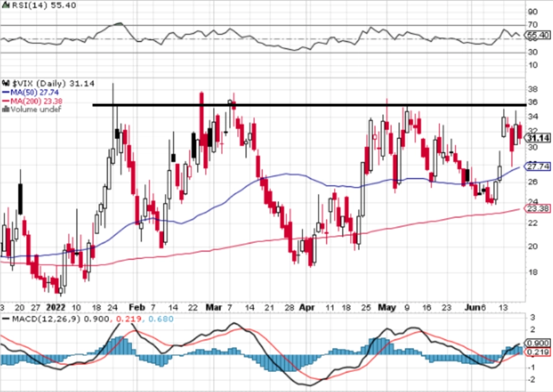Screen dimensions: 553x392
Task: Click the line marker before RSI(14)
Action: click(6, 5)
